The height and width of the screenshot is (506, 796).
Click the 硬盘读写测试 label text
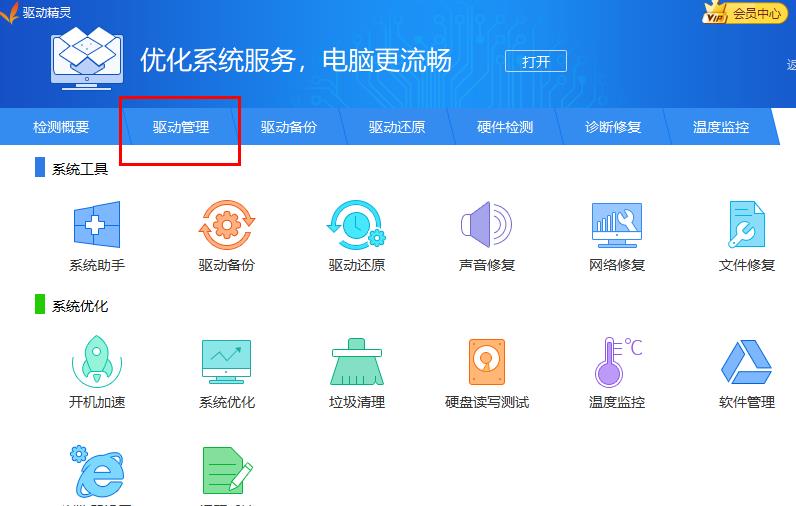coord(487,402)
